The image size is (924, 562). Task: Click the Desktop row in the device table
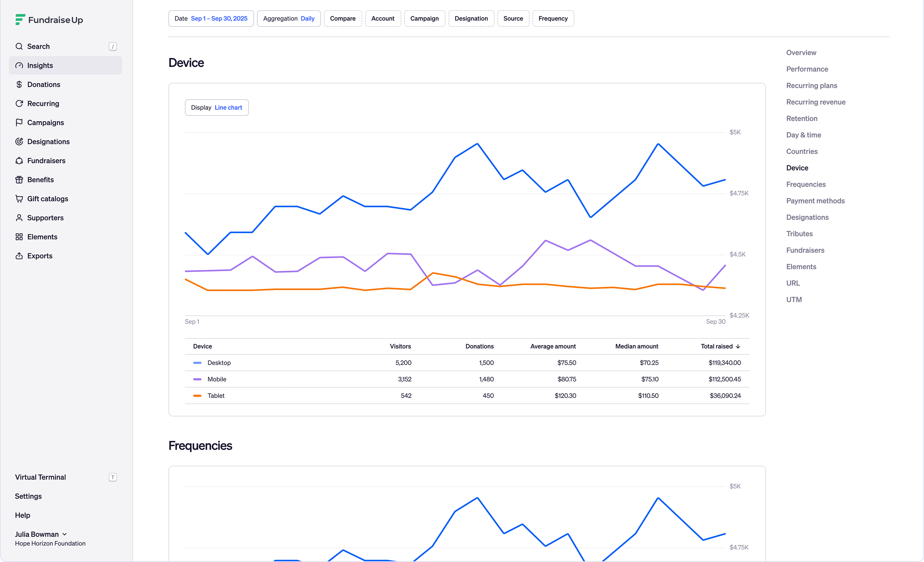pos(467,363)
